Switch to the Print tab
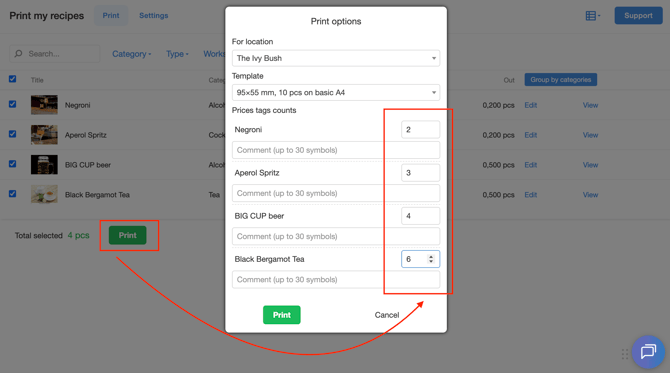The height and width of the screenshot is (373, 670). (x=111, y=15)
